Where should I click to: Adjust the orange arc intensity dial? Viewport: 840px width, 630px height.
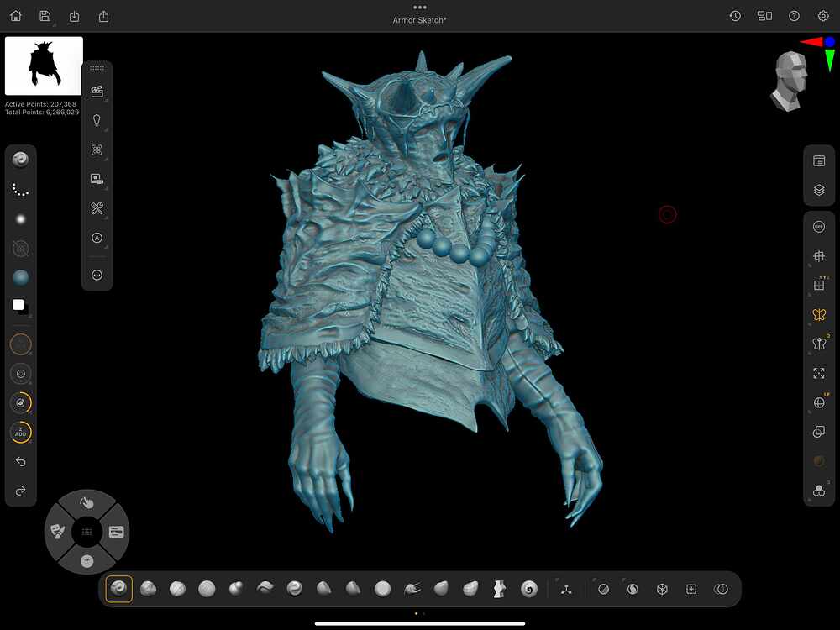click(20, 403)
